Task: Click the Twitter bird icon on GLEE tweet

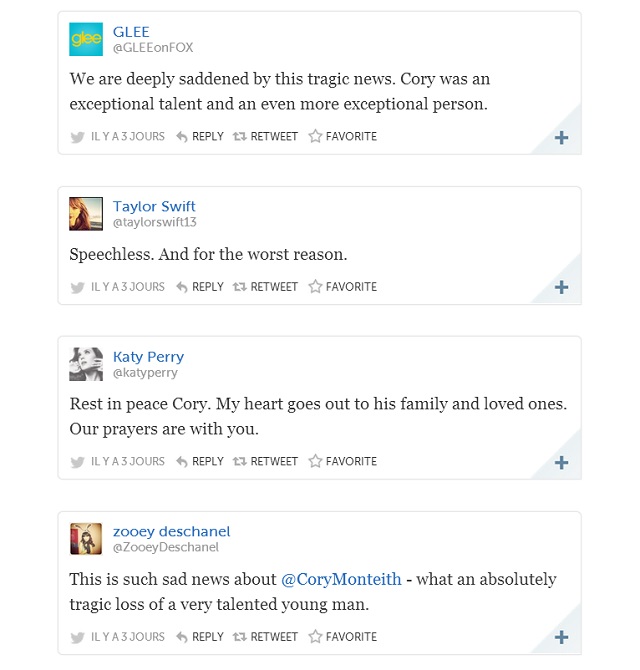Action: (77, 137)
